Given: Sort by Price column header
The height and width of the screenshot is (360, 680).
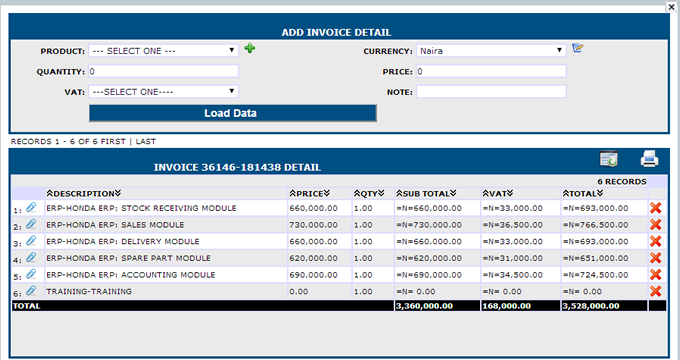Looking at the screenshot, I should pyautogui.click(x=310, y=193).
